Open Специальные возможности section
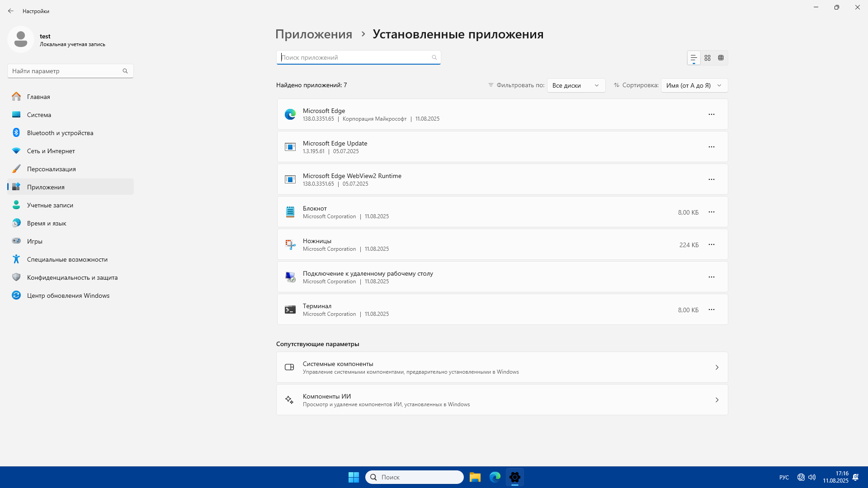This screenshot has width=868, height=488. tap(71, 259)
